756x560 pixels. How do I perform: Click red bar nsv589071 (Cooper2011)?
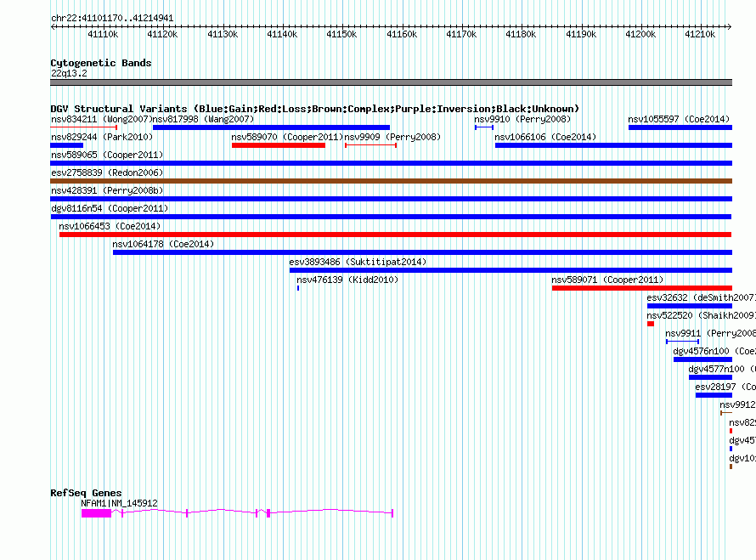tap(642, 288)
